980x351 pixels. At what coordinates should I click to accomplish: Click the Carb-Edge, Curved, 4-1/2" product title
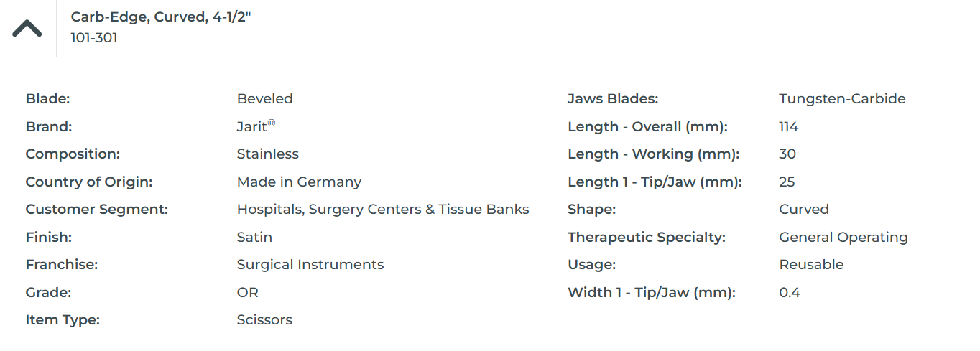pyautogui.click(x=160, y=17)
